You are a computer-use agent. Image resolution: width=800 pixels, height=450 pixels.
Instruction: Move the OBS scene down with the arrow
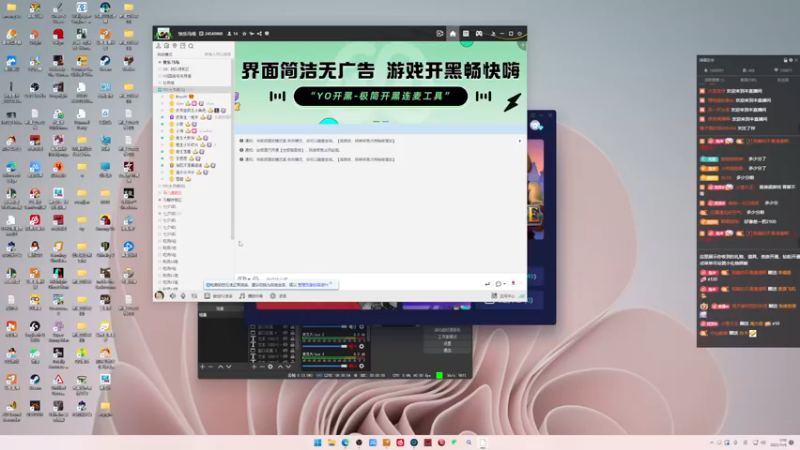pyautogui.click(x=229, y=366)
